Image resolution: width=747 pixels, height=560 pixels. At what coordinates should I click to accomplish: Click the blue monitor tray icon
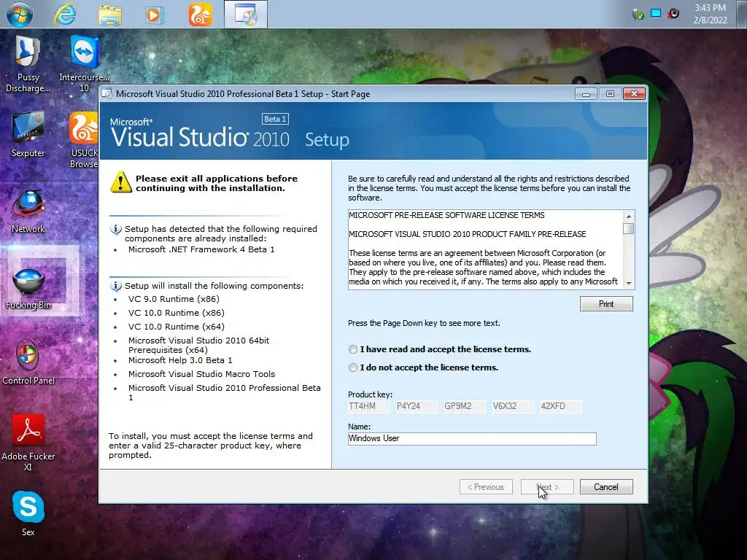pyautogui.click(x=656, y=13)
